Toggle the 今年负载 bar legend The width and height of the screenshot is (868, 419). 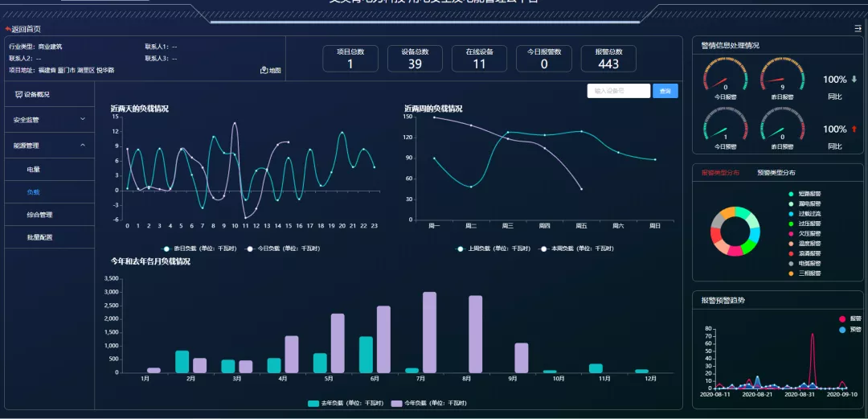(x=429, y=404)
